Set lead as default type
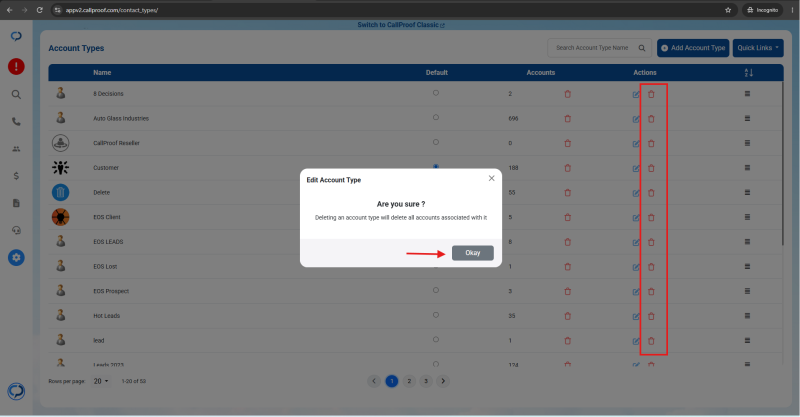 tap(436, 339)
